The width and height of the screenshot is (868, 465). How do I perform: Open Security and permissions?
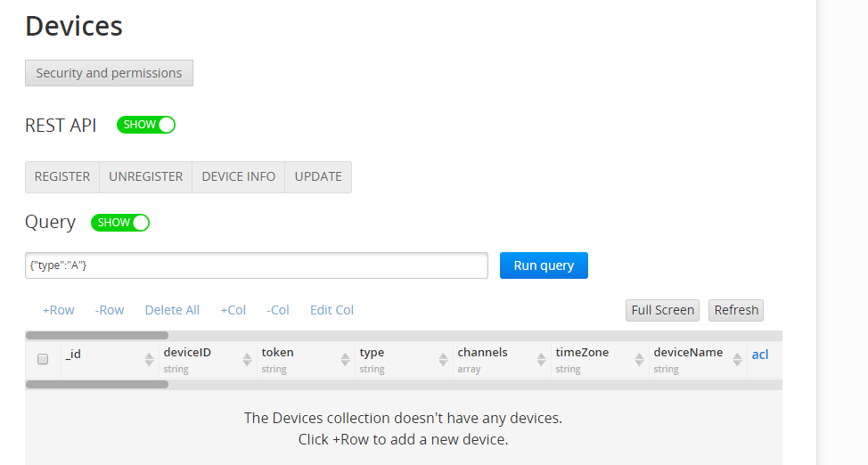point(109,73)
